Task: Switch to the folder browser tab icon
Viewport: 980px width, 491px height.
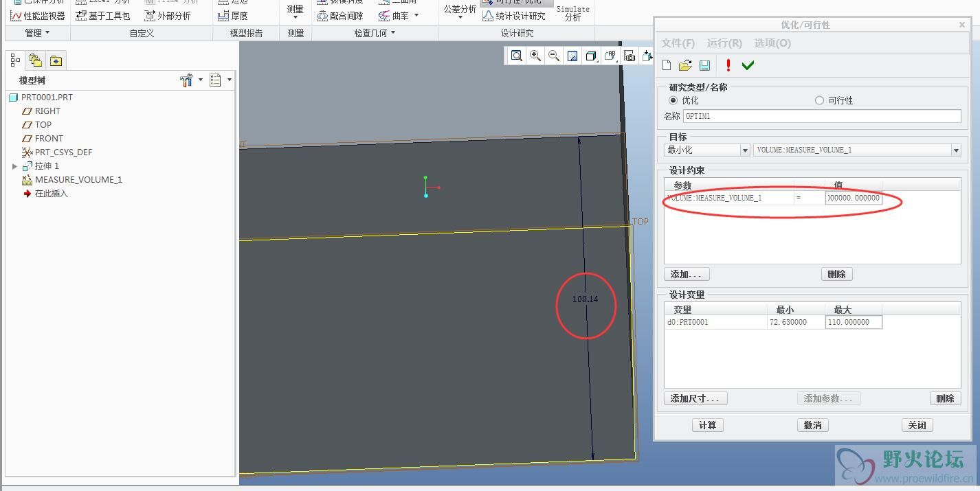Action: [36, 60]
